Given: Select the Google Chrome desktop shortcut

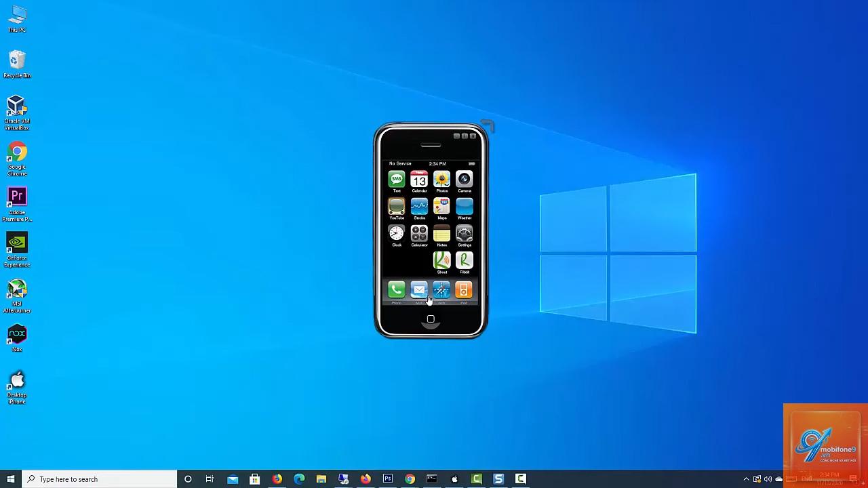Looking at the screenshot, I should [17, 159].
